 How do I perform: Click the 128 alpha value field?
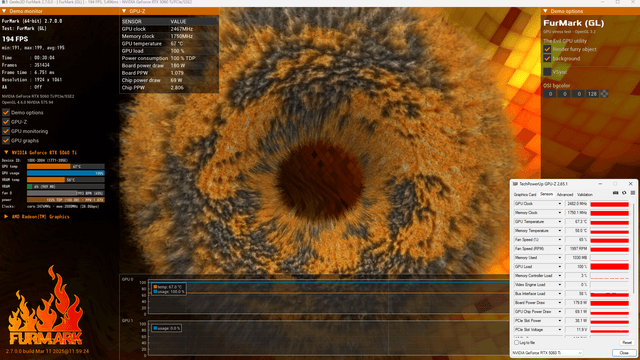592,94
